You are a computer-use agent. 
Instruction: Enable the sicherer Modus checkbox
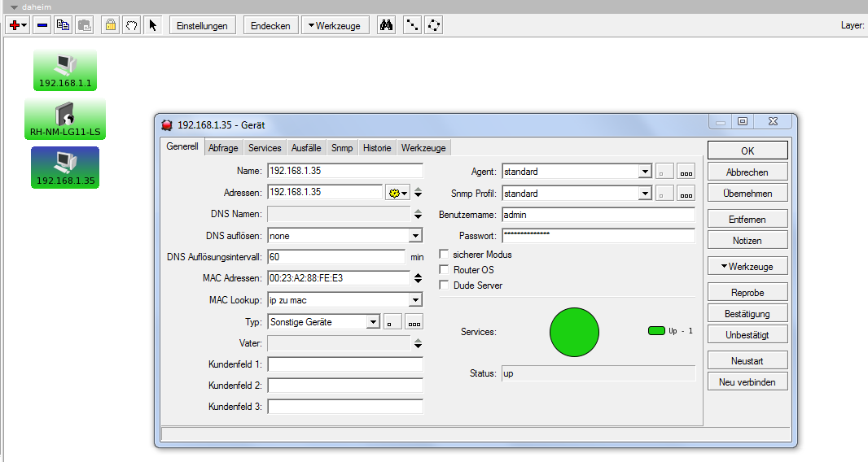tap(445, 255)
